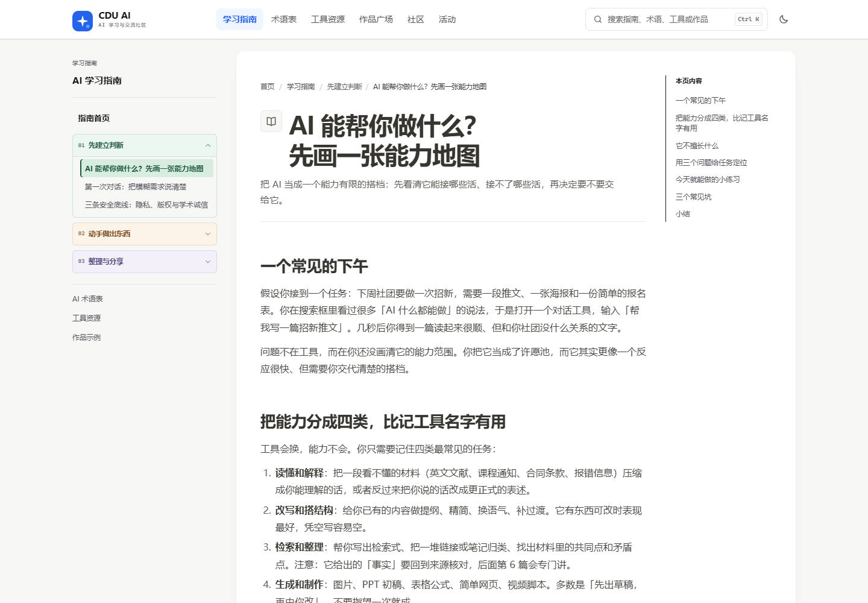This screenshot has height=603, width=868.
Task: Go to 工具资源 in top navigation
Action: pos(328,19)
